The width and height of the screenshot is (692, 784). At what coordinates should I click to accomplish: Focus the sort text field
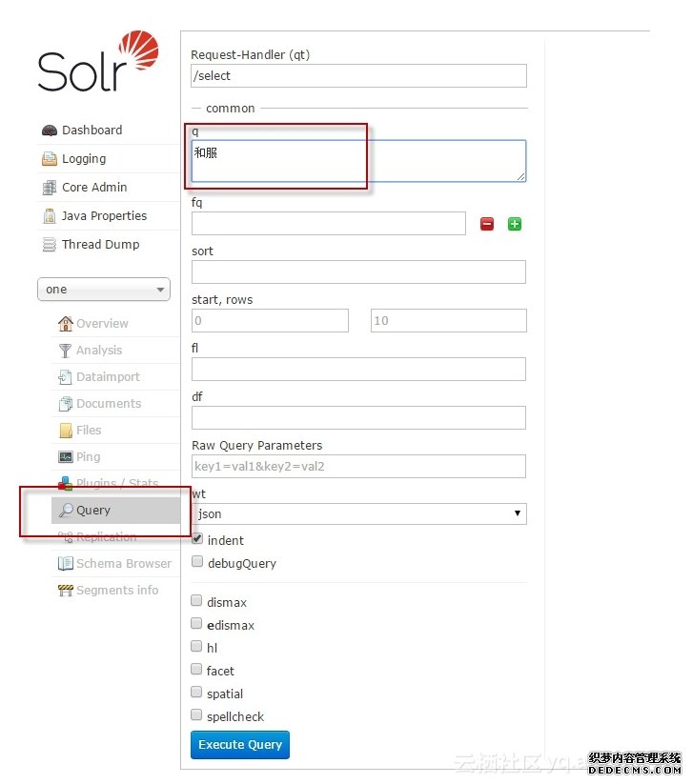click(x=358, y=272)
